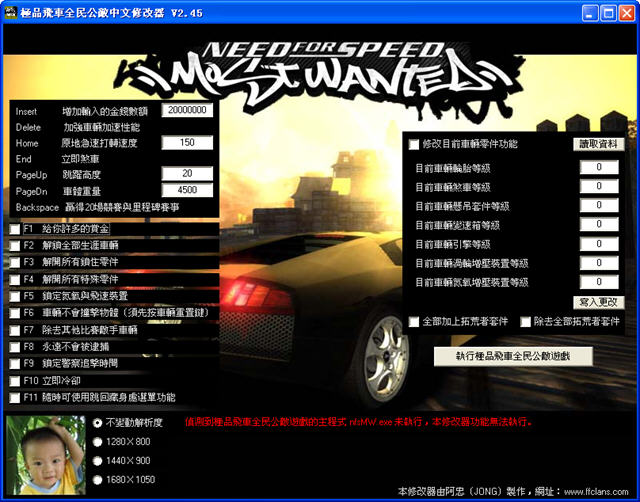
Task: Toggle 全部加上拓荒者套件 checkbox
Action: pos(414,322)
